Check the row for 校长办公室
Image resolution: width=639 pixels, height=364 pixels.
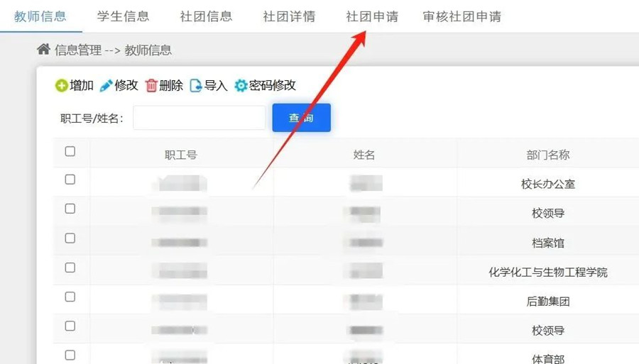[x=70, y=180]
